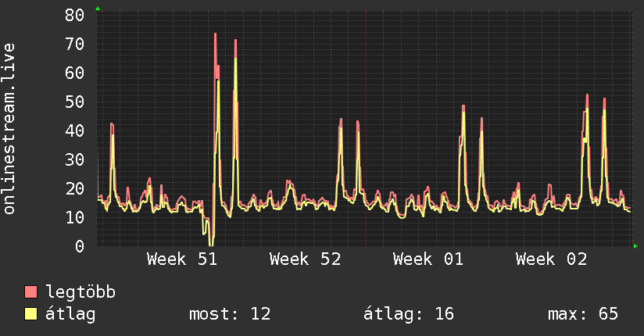Click the 'átlag: 16' statistic value
This screenshot has height=336, width=644.
[x=409, y=314]
